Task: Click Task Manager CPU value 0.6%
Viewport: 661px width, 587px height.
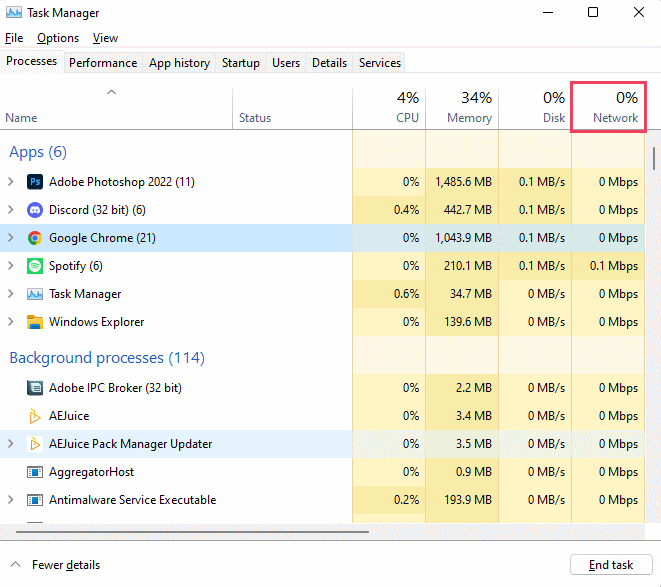Action: [406, 294]
